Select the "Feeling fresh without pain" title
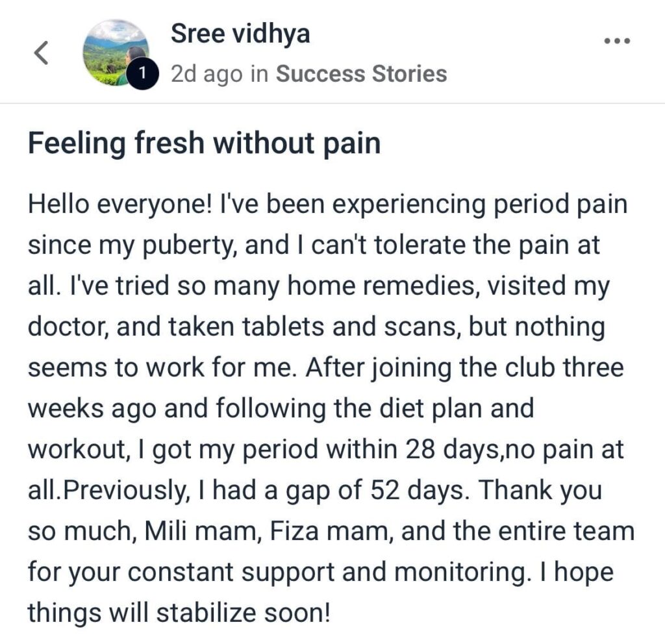Viewport: 665px width, 644px height. [204, 144]
